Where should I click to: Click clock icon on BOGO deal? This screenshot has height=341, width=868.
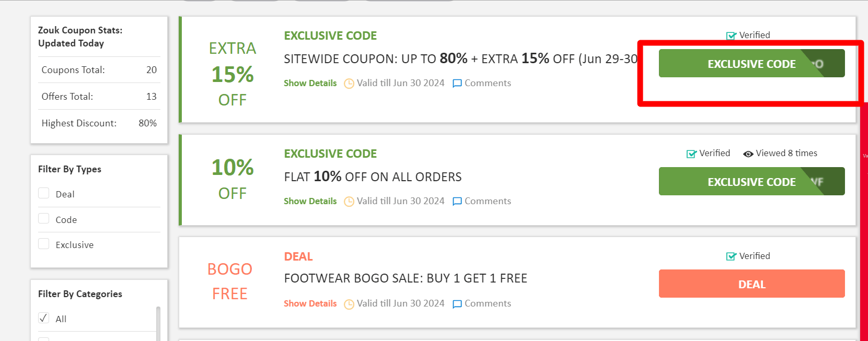click(x=349, y=304)
